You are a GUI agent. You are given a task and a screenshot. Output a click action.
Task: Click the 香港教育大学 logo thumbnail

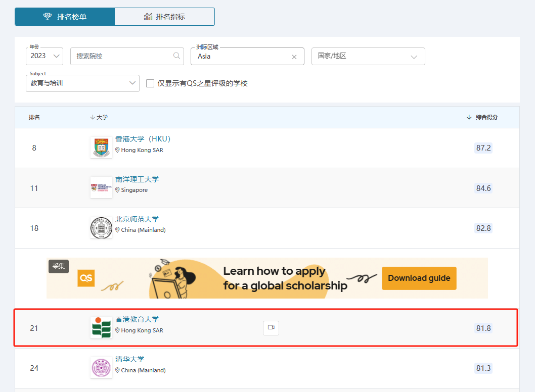coord(101,327)
